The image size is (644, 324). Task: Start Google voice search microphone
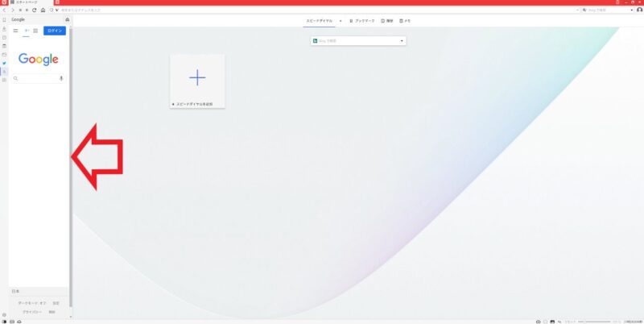tap(61, 78)
